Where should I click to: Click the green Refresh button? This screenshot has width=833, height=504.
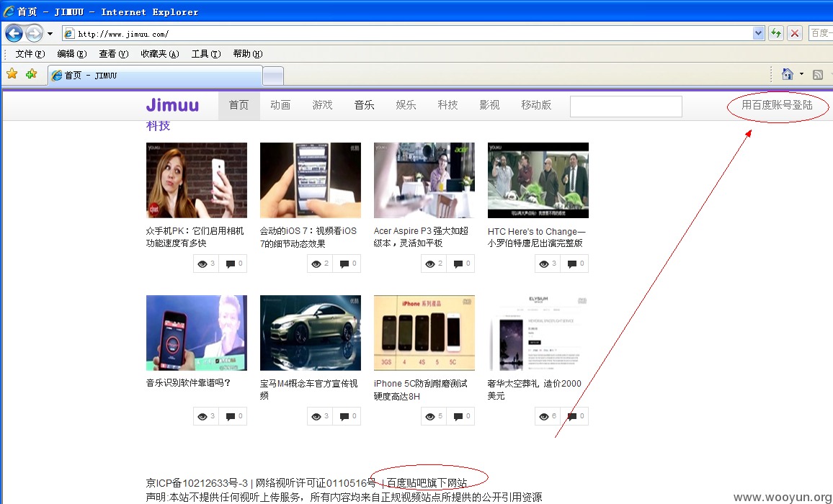tap(776, 33)
